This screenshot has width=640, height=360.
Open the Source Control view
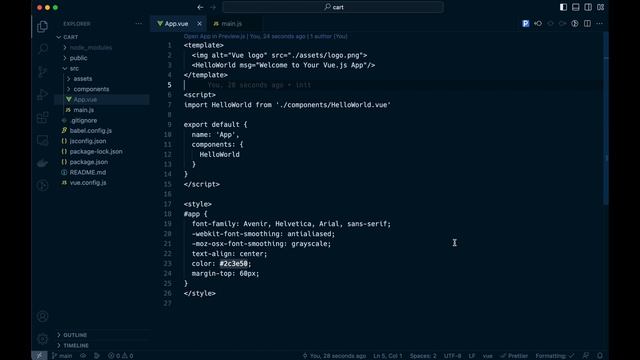[42, 72]
